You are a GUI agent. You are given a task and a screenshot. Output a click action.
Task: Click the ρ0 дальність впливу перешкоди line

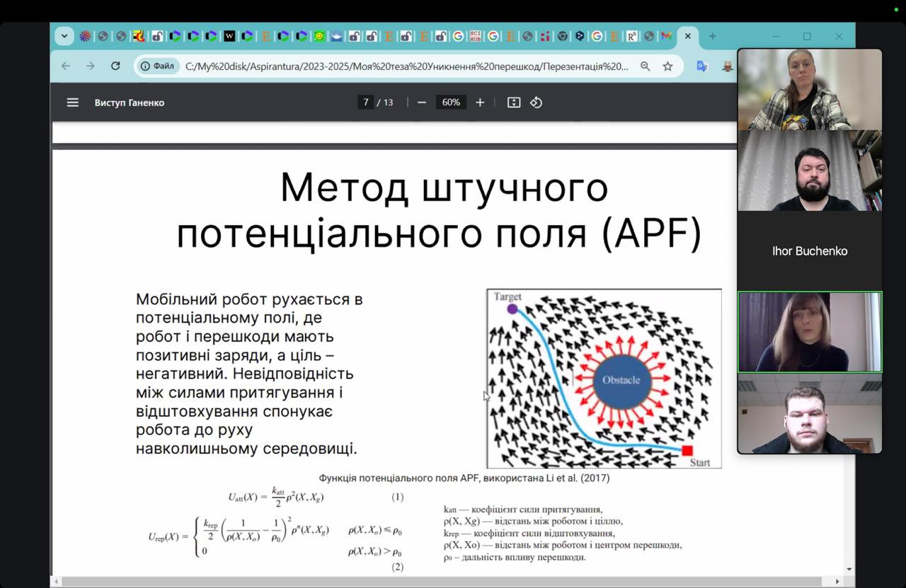(x=515, y=557)
